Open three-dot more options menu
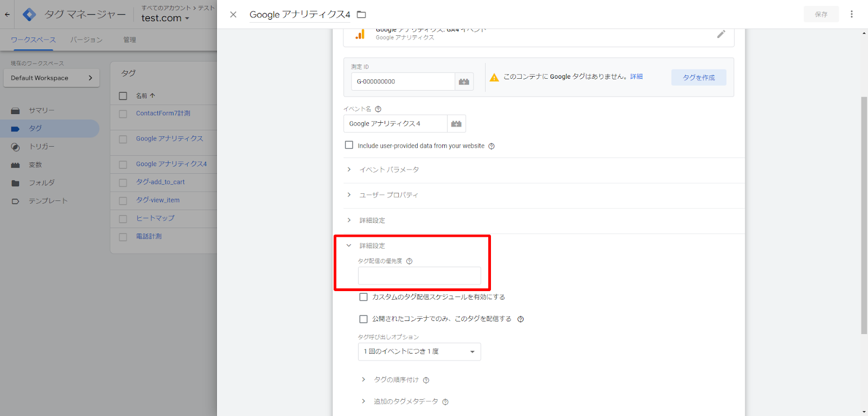This screenshot has height=416, width=868. pyautogui.click(x=852, y=14)
